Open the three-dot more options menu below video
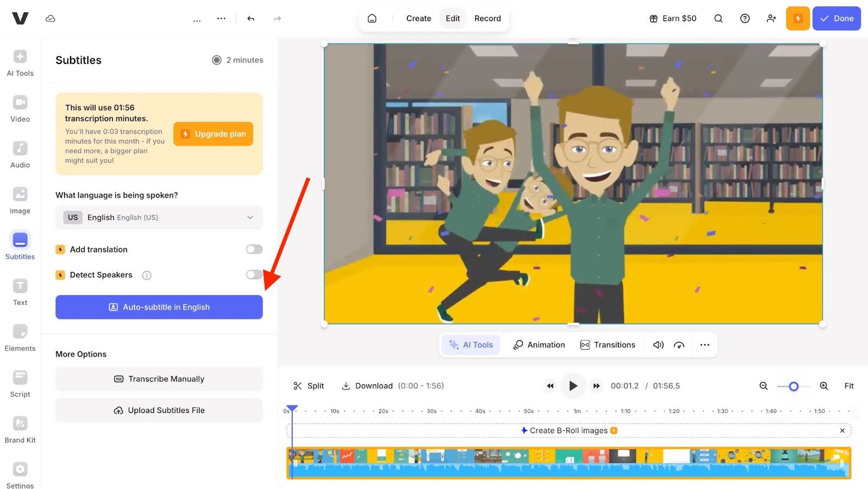 pyautogui.click(x=705, y=345)
